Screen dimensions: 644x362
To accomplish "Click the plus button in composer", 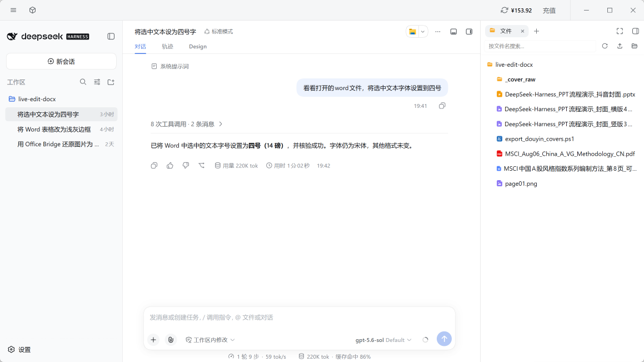I will point(153,340).
